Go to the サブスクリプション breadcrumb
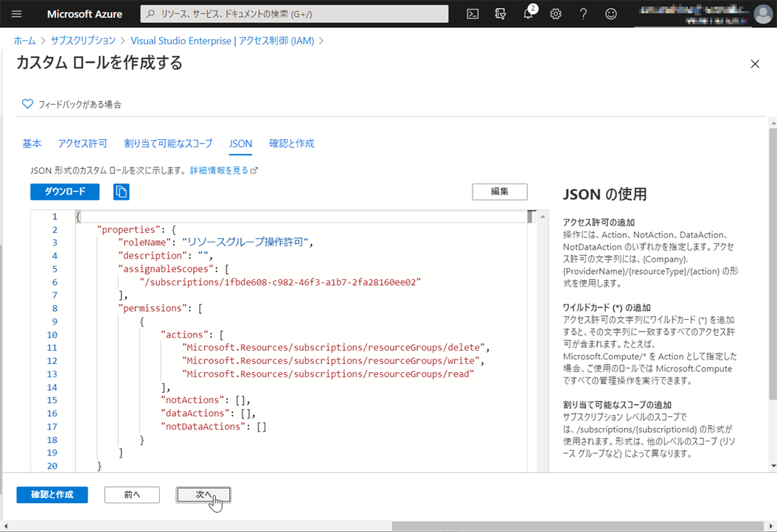The width and height of the screenshot is (777, 532). point(83,41)
